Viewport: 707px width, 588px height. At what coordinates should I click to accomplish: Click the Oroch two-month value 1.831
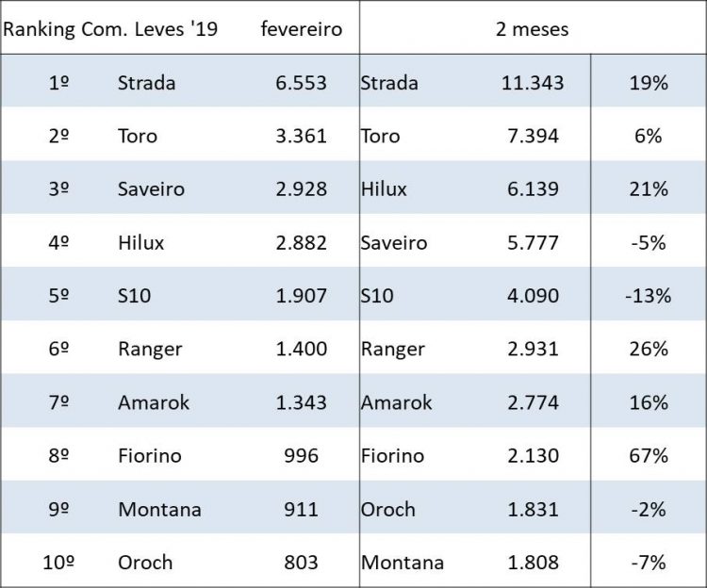(533, 510)
